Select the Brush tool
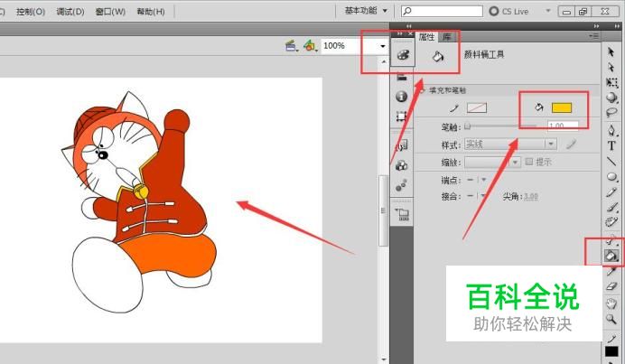This screenshot has height=364, width=625. tap(611, 208)
